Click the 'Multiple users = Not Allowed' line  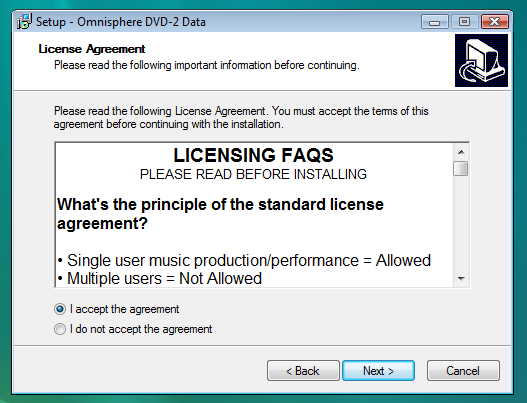point(160,278)
